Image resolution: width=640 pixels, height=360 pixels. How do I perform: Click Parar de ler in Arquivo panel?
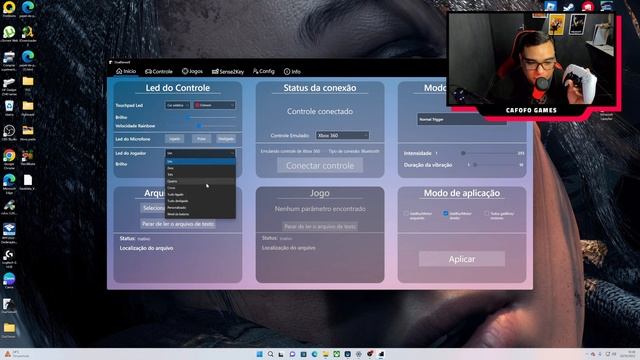click(x=178, y=224)
